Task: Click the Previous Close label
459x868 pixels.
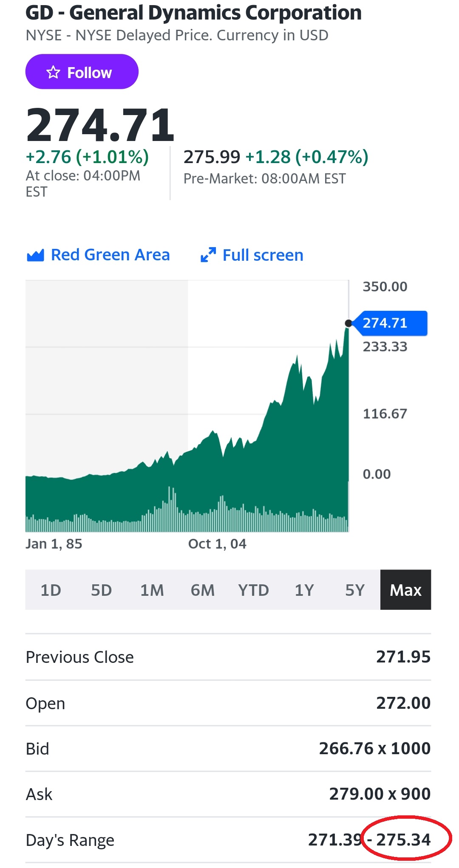Action: (80, 657)
